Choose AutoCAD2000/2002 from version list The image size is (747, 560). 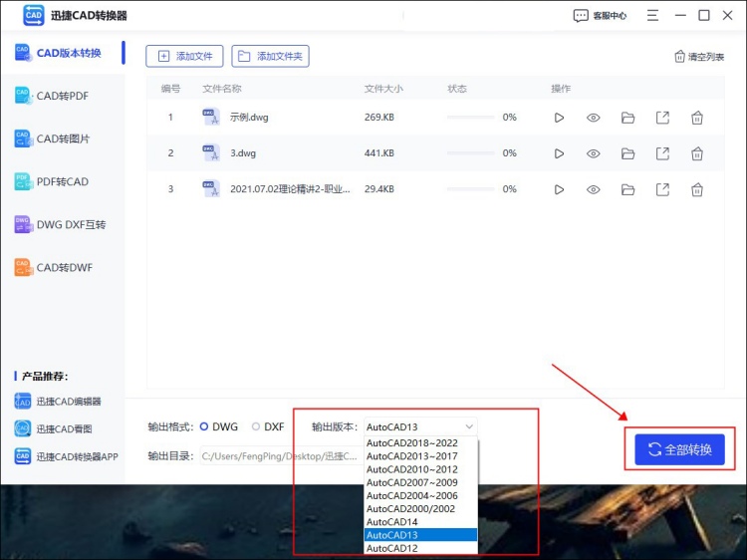(x=420, y=509)
